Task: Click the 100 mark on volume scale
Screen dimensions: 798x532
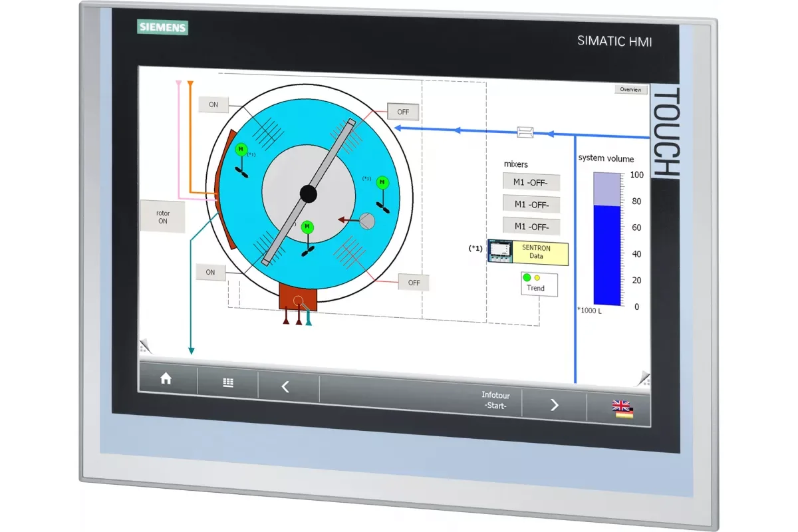Action: pos(637,174)
